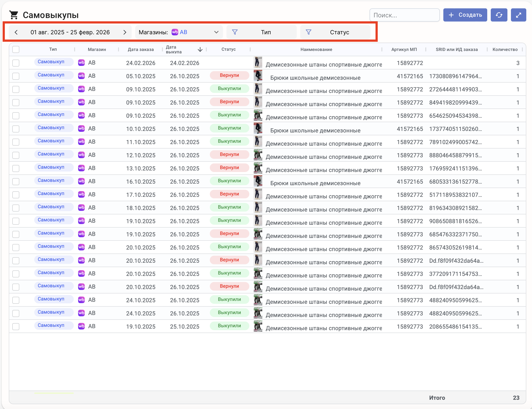
Task: Click the funnel icon on Тип filter
Action: [x=235, y=32]
